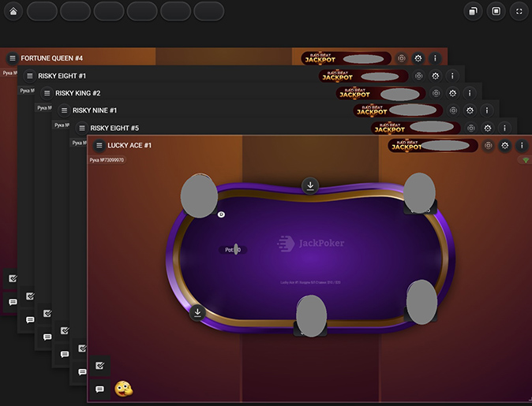Open chat in Risky King #2 window
The height and width of the screenshot is (406, 532).
(x=47, y=337)
